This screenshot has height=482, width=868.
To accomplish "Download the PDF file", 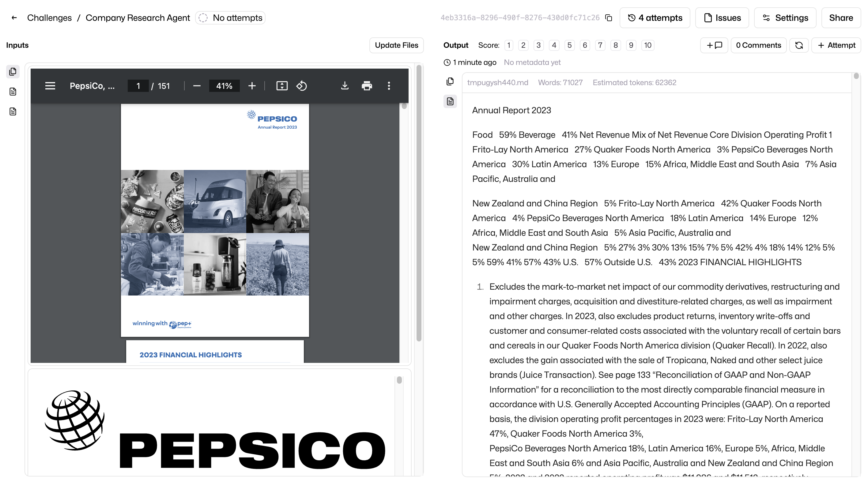I will [344, 86].
